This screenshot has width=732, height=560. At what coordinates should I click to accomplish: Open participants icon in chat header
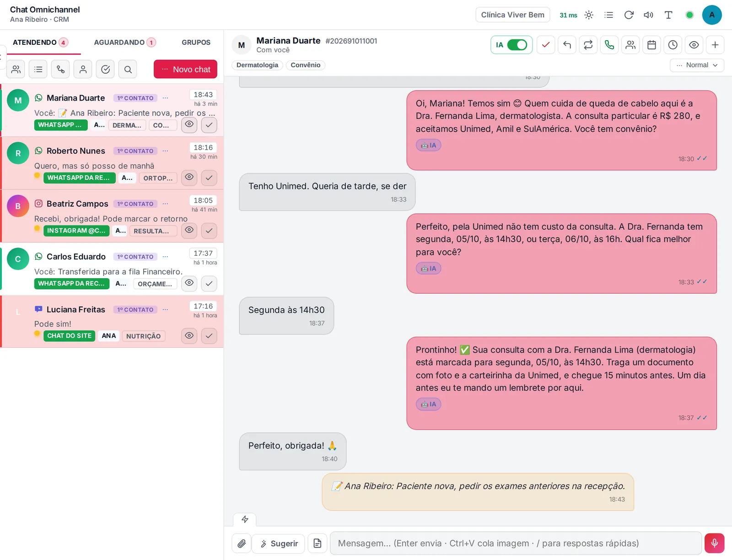[x=630, y=45]
